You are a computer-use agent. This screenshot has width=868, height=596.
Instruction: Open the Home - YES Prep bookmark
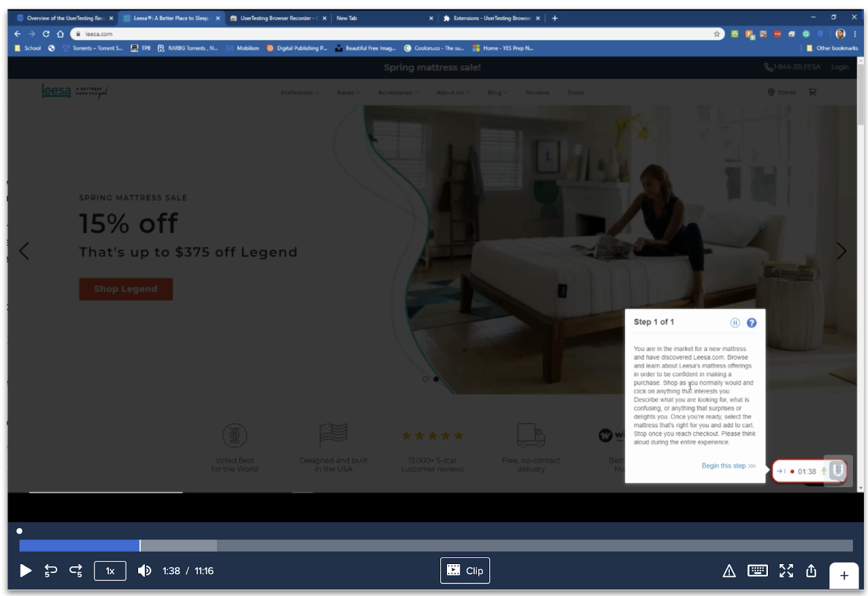[503, 48]
